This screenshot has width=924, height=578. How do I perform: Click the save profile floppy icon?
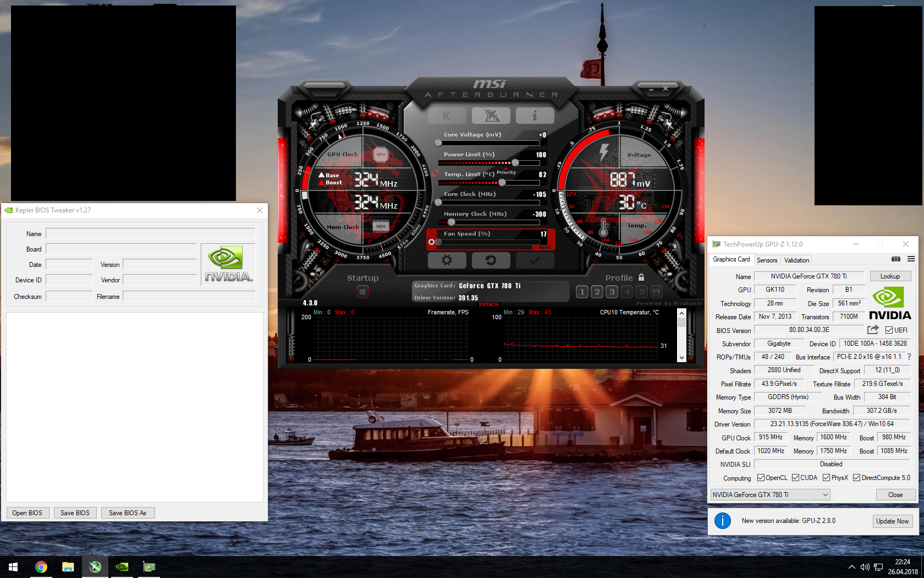[656, 292]
